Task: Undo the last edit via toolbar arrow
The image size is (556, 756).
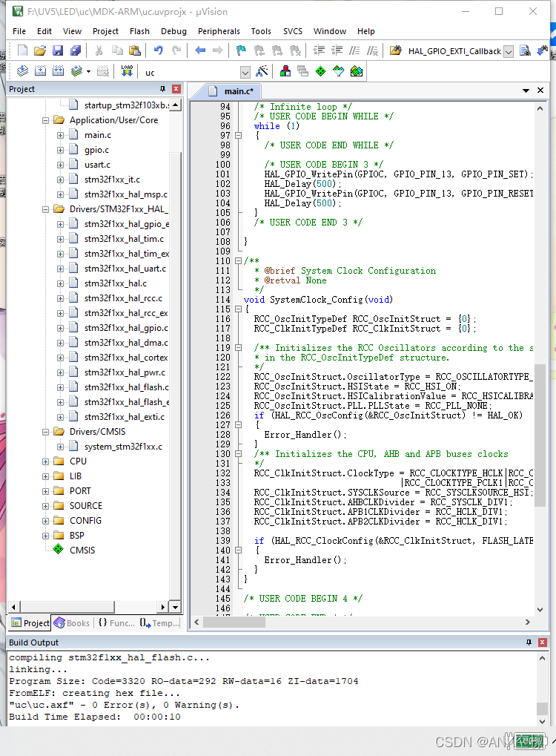Action: tap(159, 50)
